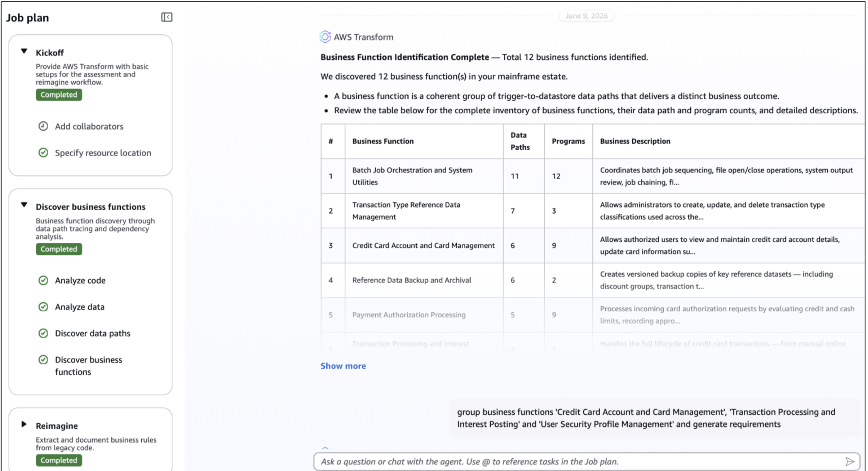Image resolution: width=868 pixels, height=471 pixels.
Task: Click description starting 'Allows authorized users to view'
Action: 720,245
